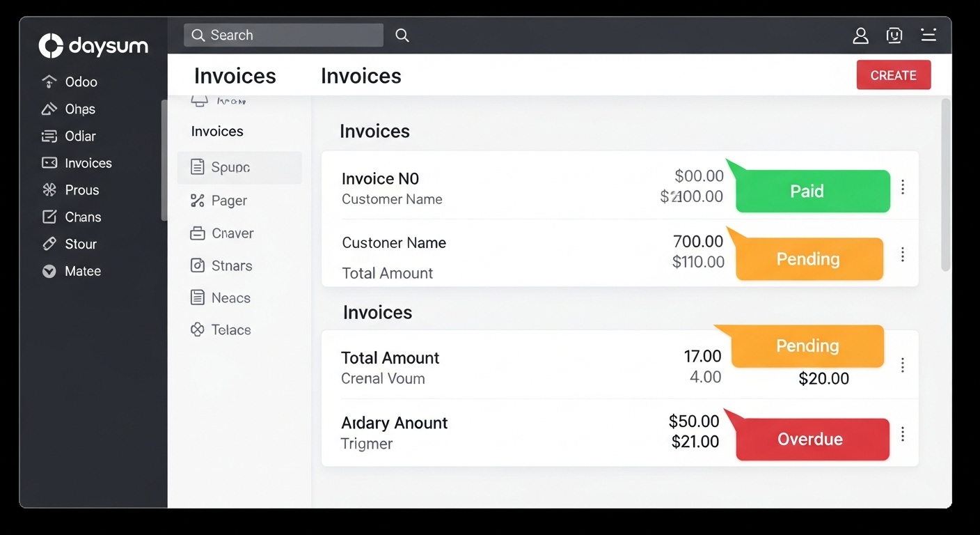This screenshot has width=980, height=535.
Task: Click the search magnifier beside the search box
Action: [402, 35]
